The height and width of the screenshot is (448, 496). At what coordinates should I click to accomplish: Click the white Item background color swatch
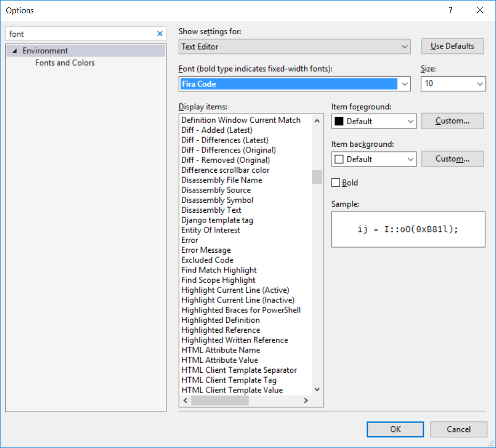[x=339, y=159]
